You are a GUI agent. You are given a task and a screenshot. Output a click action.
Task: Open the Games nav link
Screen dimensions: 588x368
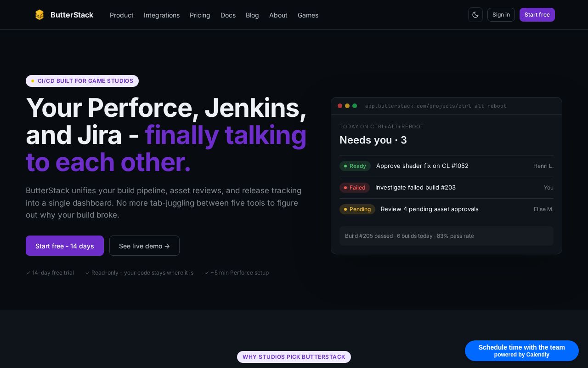[308, 15]
